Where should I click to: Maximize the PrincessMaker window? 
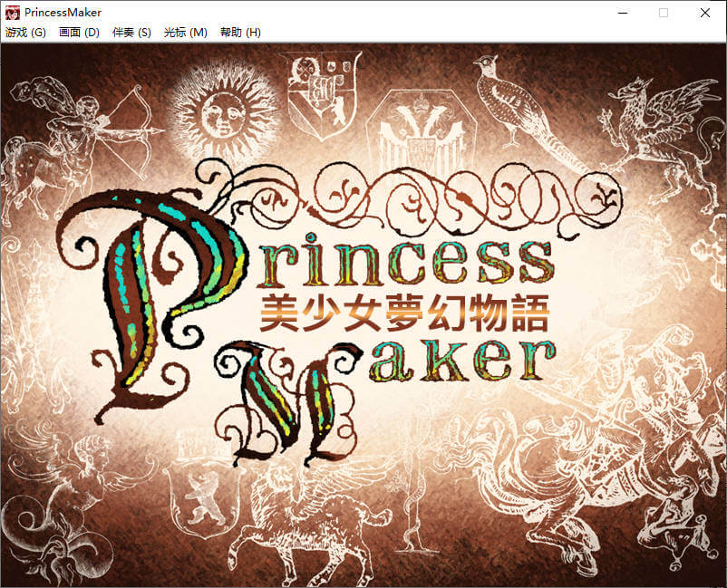click(664, 13)
